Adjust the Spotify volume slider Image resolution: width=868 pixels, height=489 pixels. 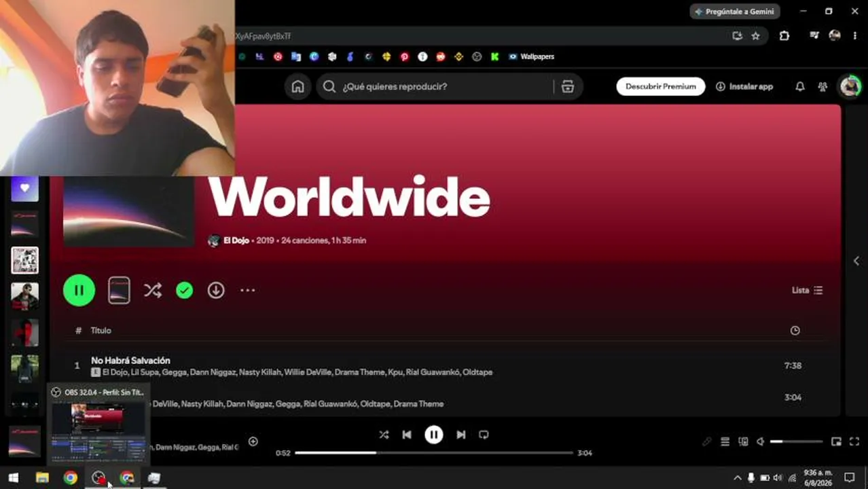click(x=797, y=441)
